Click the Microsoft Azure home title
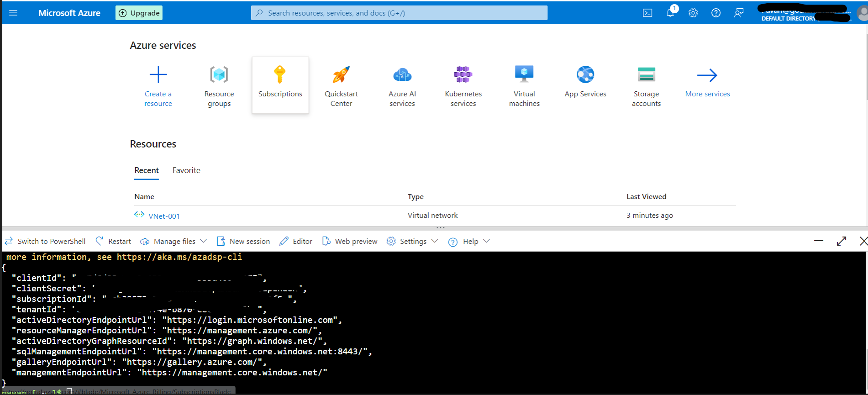 (69, 13)
